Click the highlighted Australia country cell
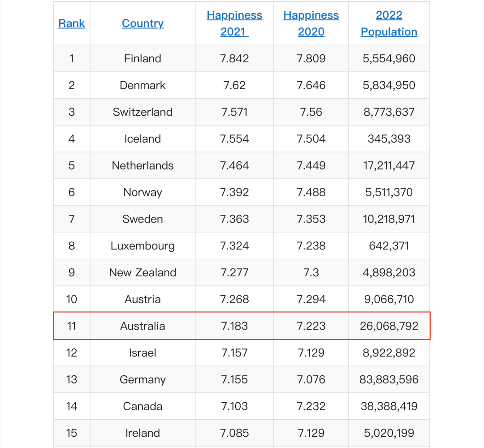Image resolution: width=484 pixels, height=448 pixels. coord(143,326)
